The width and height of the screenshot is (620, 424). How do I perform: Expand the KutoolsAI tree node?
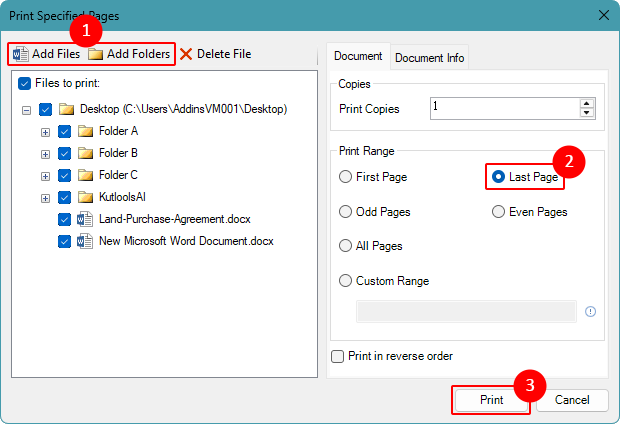(45, 199)
